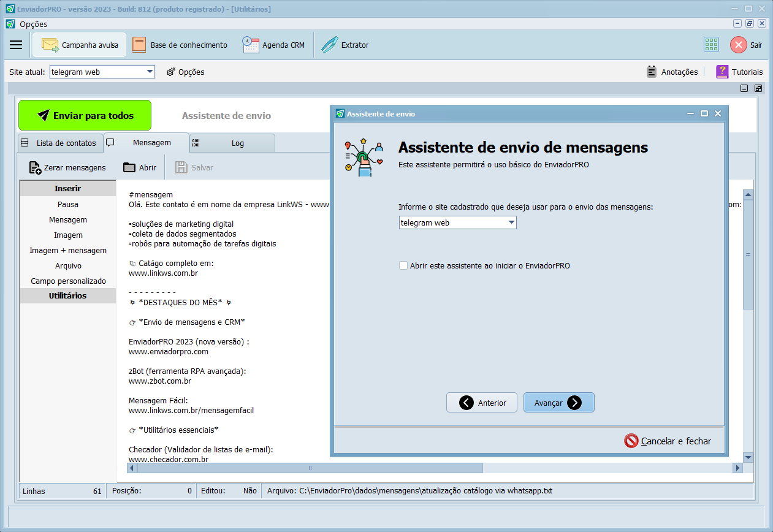This screenshot has height=532, width=773.
Task: Insert Imagem + mensagem item
Action: click(68, 250)
